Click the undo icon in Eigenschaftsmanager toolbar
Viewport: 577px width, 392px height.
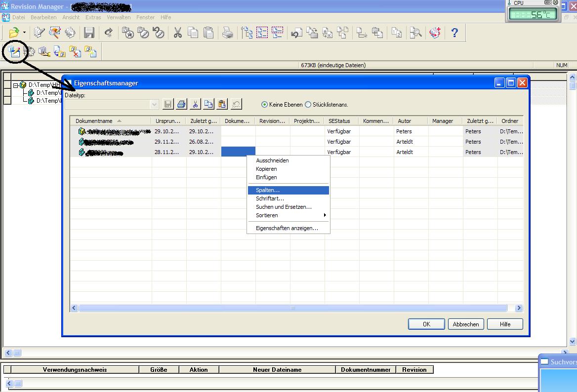(x=236, y=104)
